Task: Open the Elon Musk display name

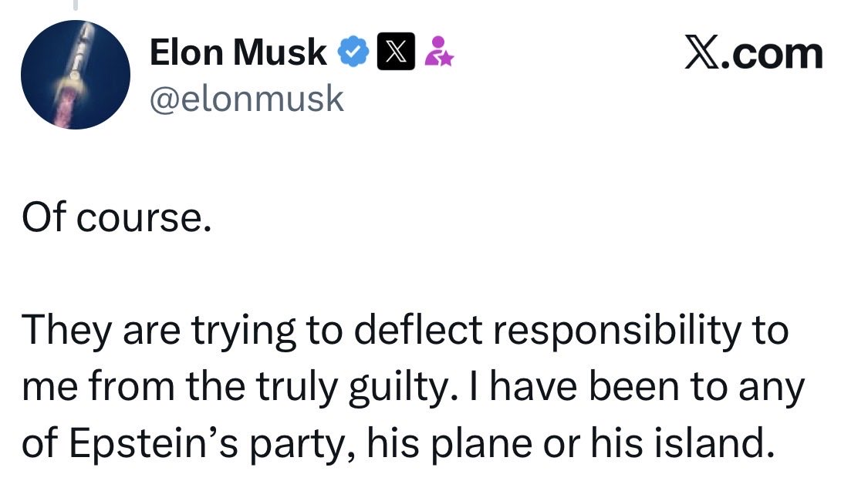Action: click(x=238, y=52)
